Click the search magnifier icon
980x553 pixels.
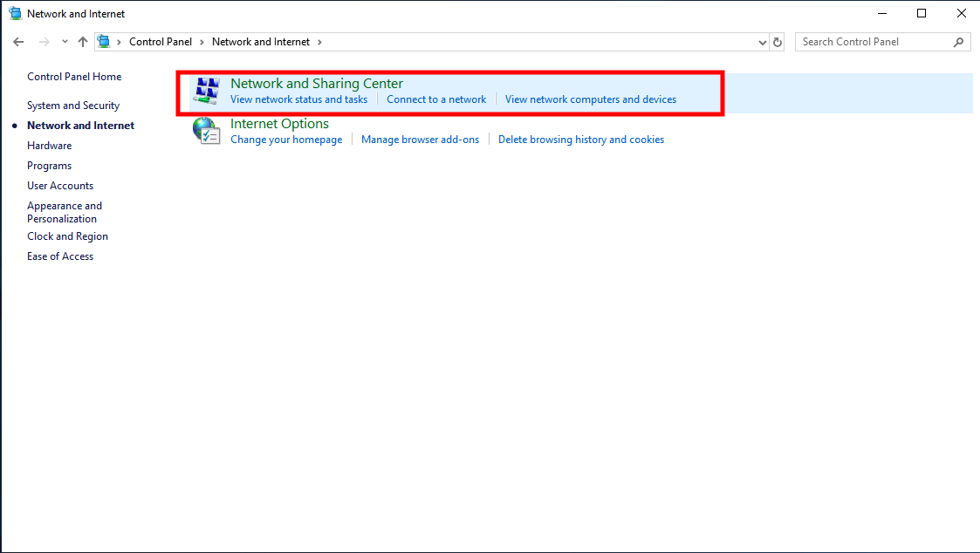pos(959,42)
